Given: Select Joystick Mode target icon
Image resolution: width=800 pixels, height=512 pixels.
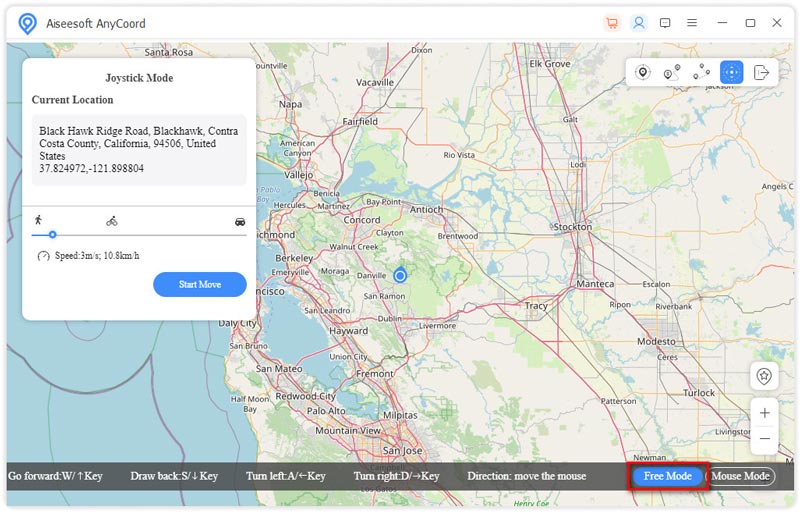Looking at the screenshot, I should pyautogui.click(x=731, y=72).
